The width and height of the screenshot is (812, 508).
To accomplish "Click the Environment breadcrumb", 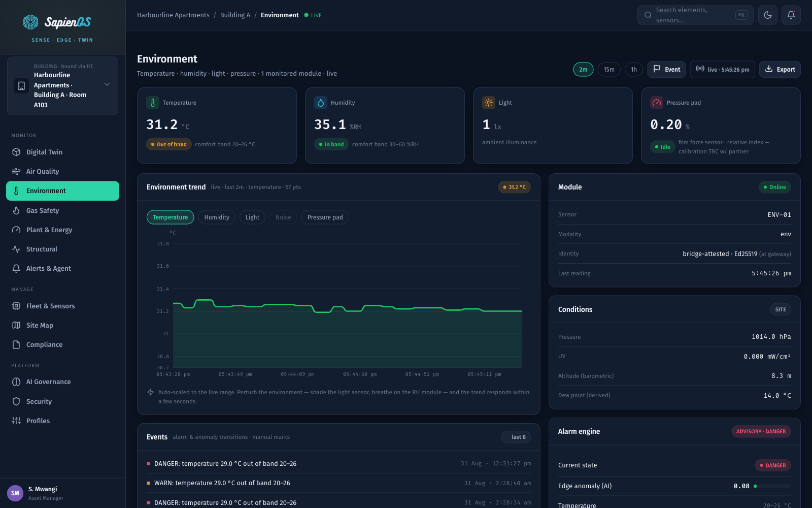I will (x=280, y=15).
